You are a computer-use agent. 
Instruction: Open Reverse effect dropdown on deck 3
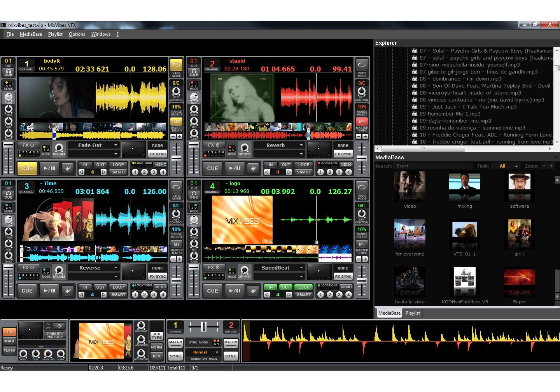[x=94, y=268]
